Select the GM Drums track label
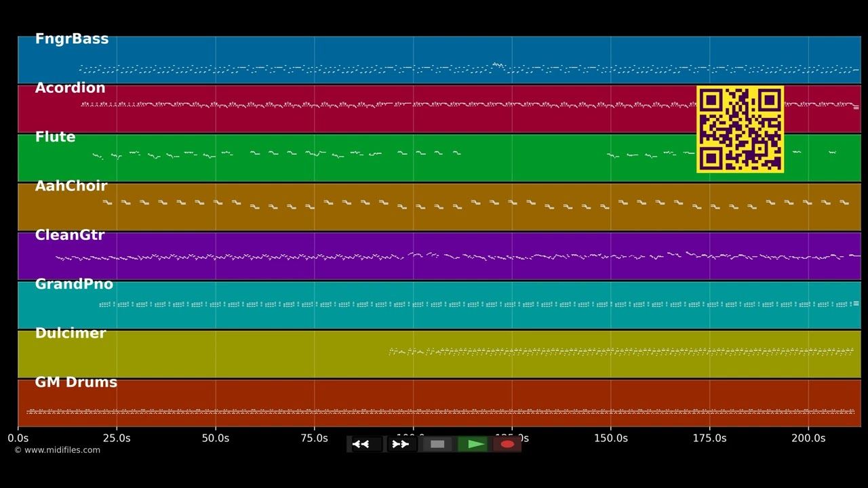The image size is (868, 488). coord(76,382)
